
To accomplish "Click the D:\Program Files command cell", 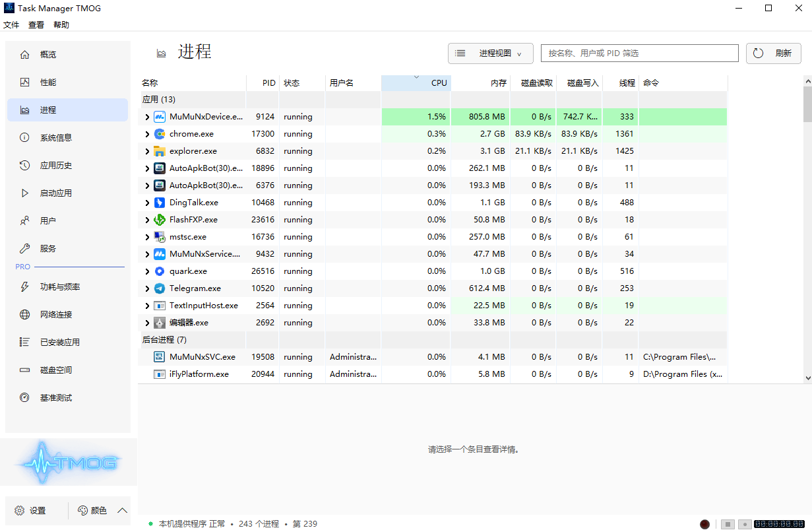I will click(x=683, y=374).
